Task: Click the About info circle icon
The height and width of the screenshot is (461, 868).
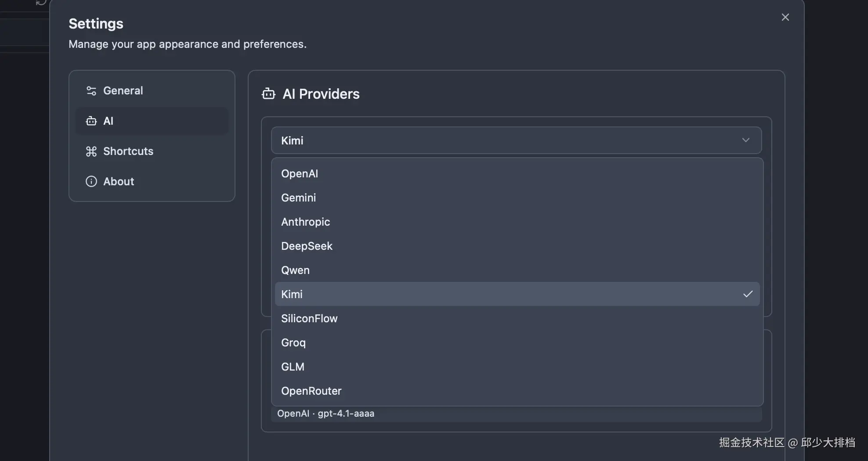Action: click(x=91, y=181)
